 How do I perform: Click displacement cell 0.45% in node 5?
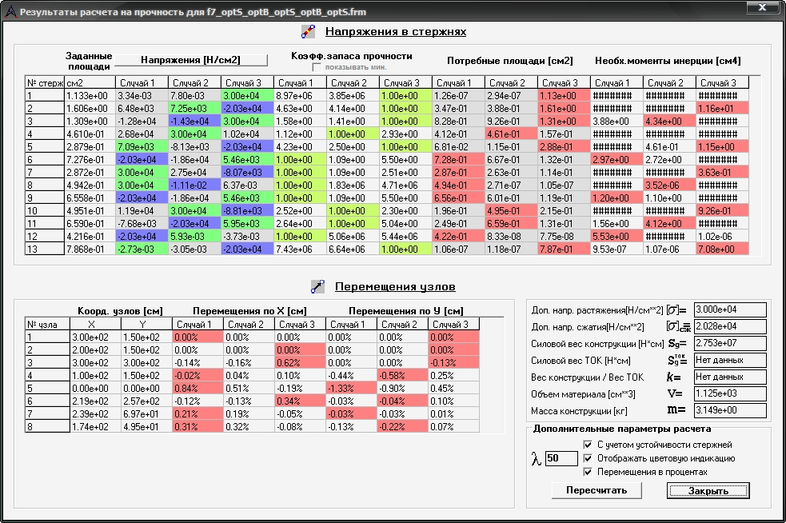[x=454, y=389]
